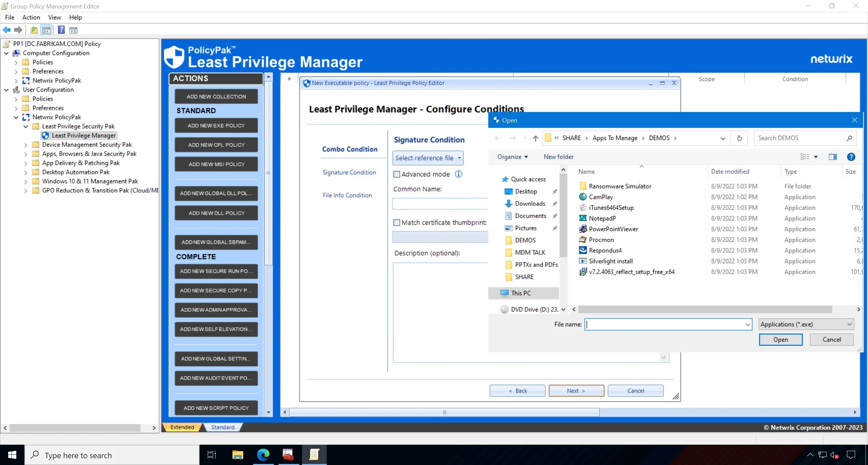Screen dimensions: 868x465
Task: Click the blue help icon in Open dialog
Action: coord(851,157)
